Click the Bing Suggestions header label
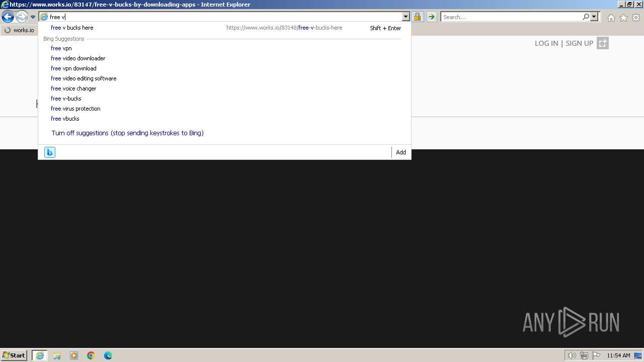The image size is (644, 362). point(64,39)
